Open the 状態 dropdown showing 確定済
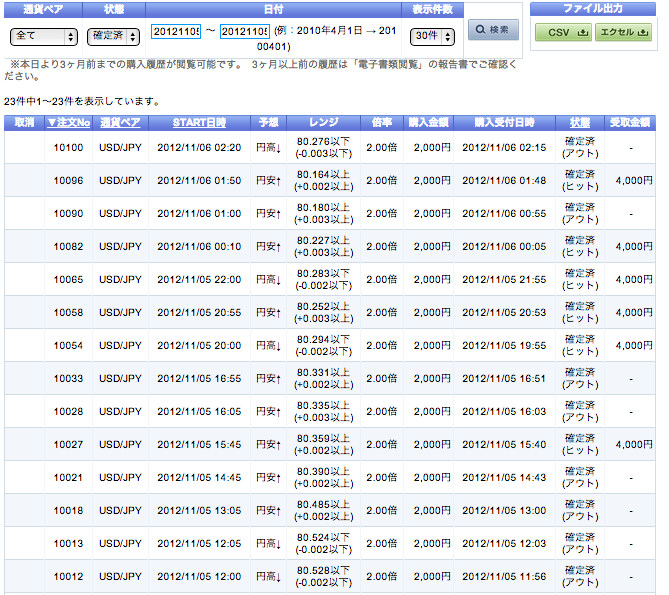Image resolution: width=669 pixels, height=595 pixels. 113,37
